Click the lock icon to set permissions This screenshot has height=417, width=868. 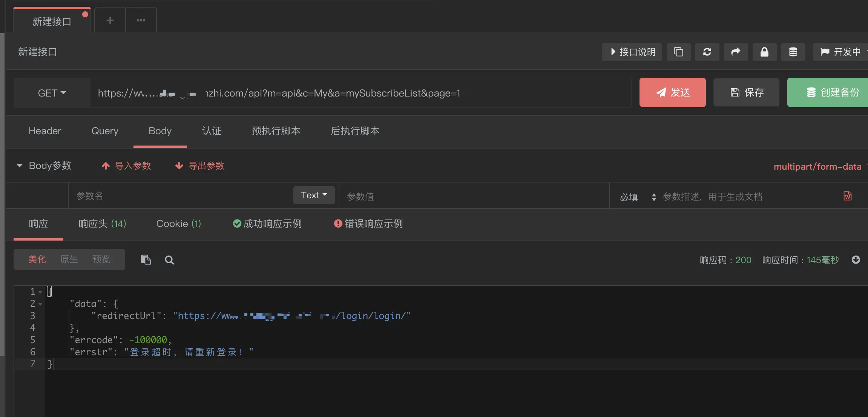click(764, 52)
